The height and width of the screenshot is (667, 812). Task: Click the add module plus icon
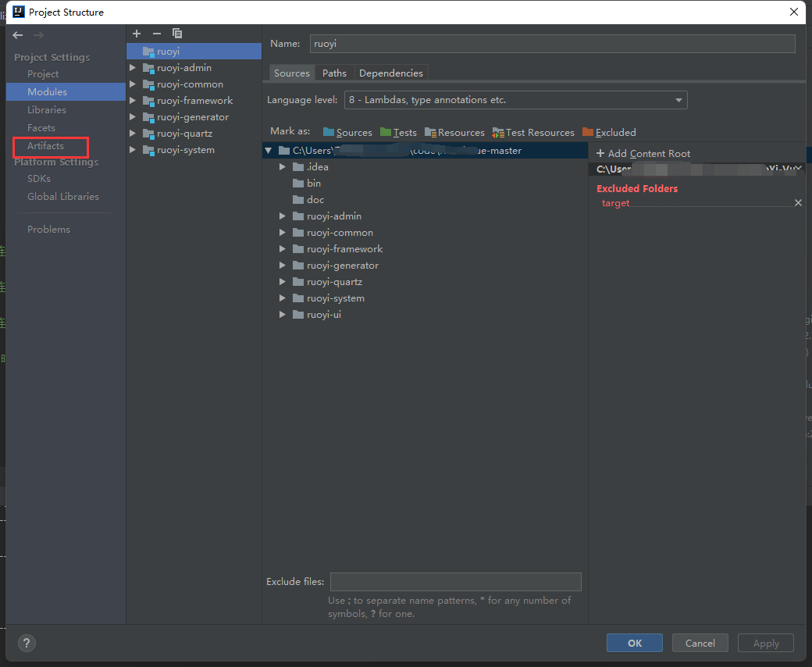tap(137, 34)
